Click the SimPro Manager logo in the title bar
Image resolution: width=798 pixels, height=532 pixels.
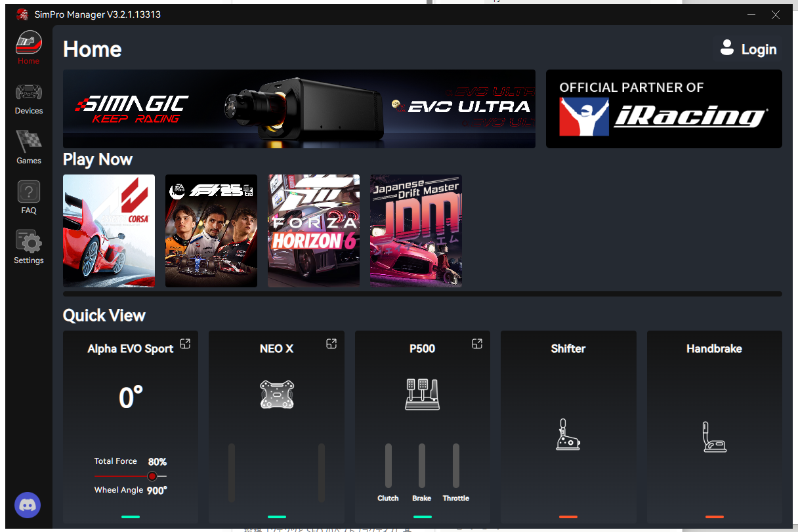22,14
